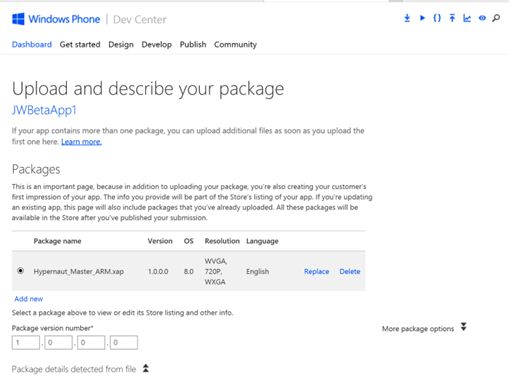
Task: Click the chart graph icon in header
Action: 467,18
